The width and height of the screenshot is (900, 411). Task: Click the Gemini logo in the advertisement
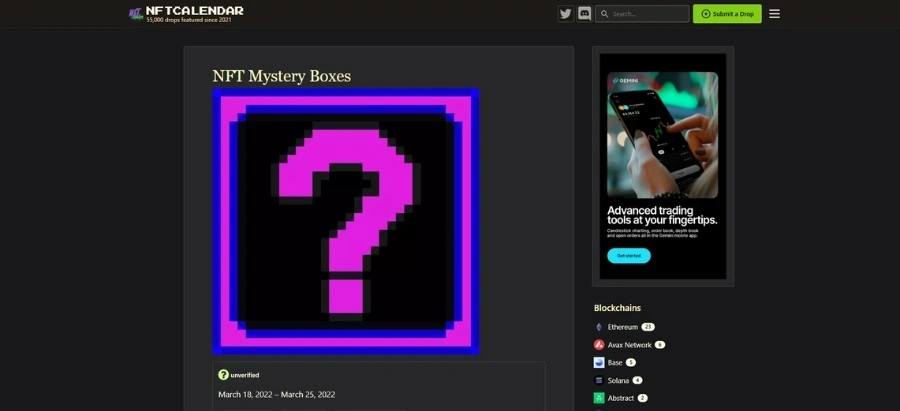pyautogui.click(x=626, y=81)
